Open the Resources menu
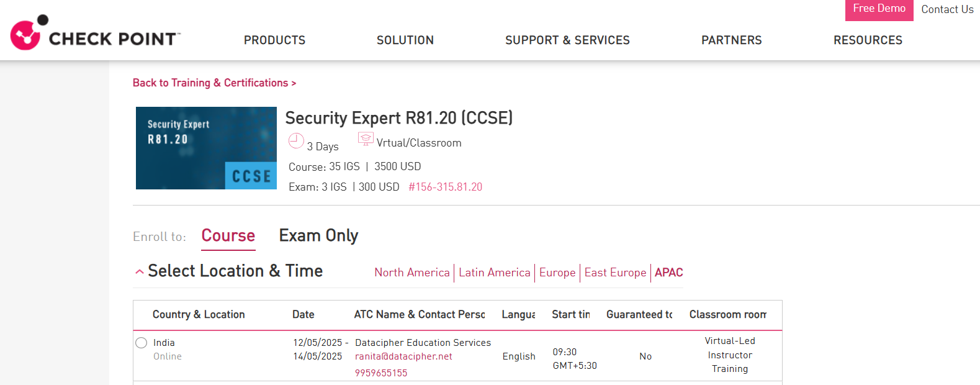The width and height of the screenshot is (980, 385). (x=868, y=40)
